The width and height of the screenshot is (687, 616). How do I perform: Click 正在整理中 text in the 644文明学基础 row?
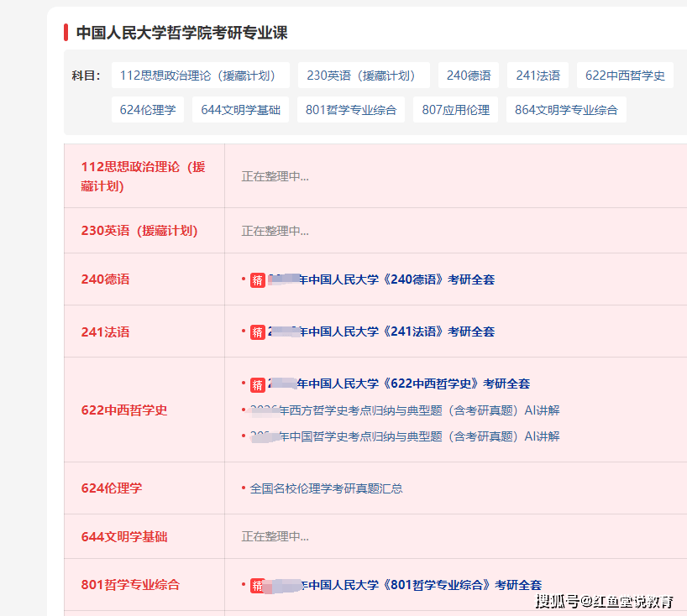[x=275, y=536]
